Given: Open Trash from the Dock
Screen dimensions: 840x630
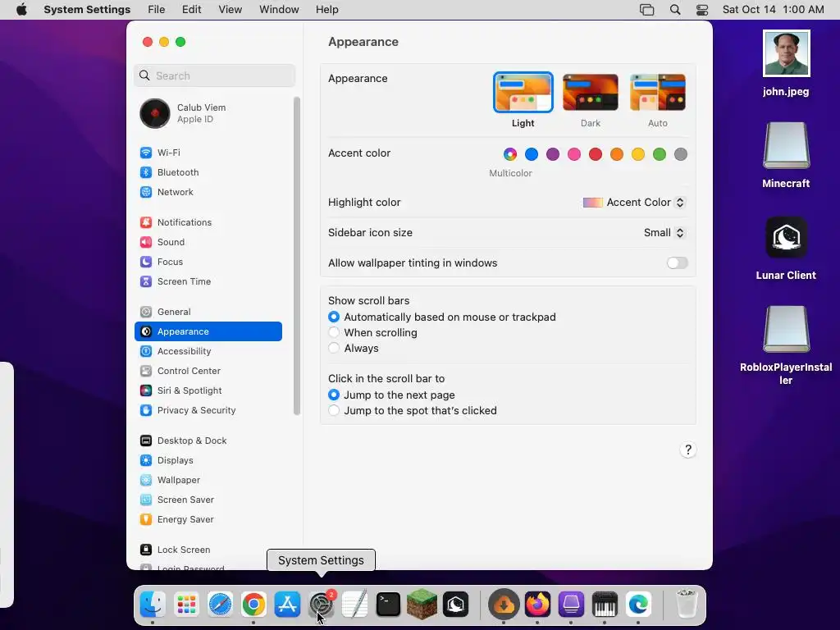Looking at the screenshot, I should click(x=687, y=605).
